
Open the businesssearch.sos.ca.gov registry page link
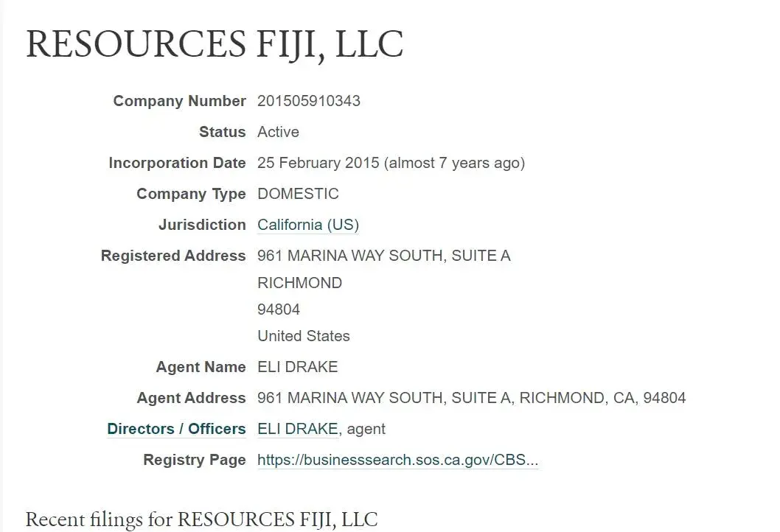[x=397, y=461]
